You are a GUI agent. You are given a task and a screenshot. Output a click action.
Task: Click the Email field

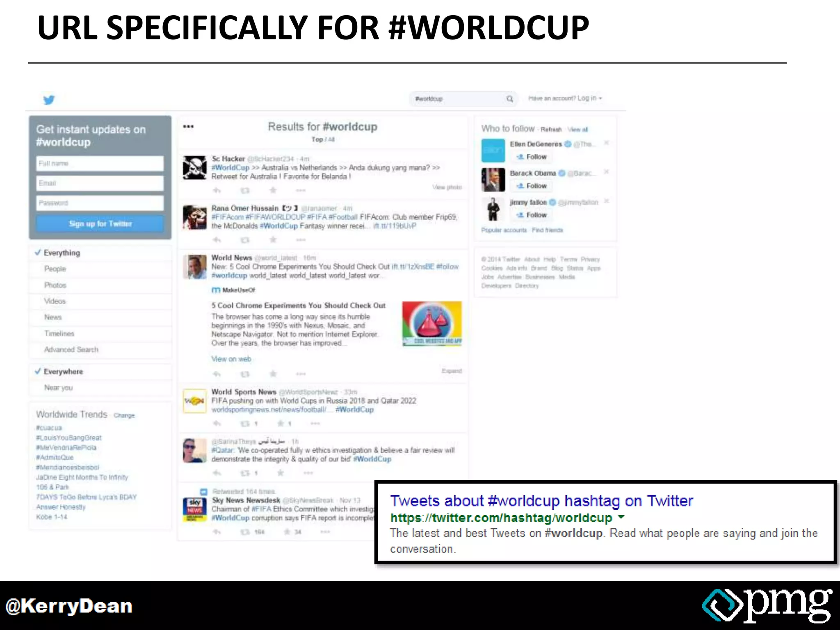[x=100, y=183]
